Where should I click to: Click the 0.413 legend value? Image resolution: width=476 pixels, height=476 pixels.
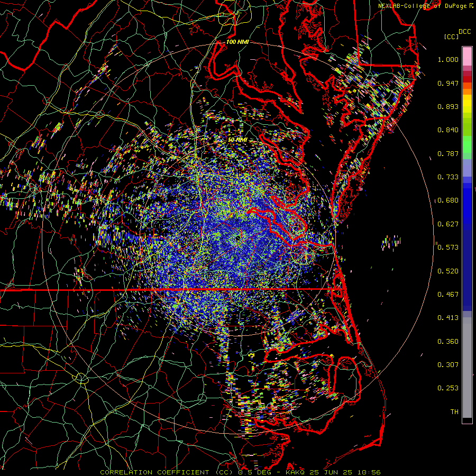point(448,318)
